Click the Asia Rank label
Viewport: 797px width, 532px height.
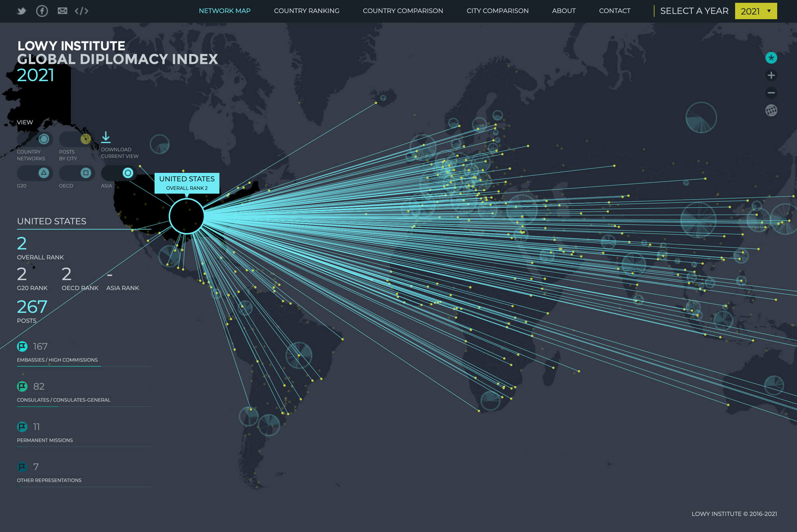click(x=122, y=288)
